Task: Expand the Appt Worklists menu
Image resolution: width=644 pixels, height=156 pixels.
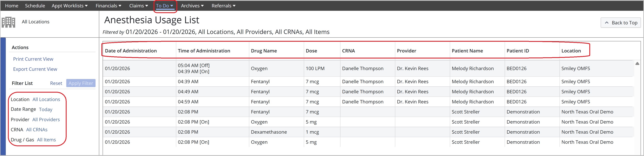Action: click(69, 6)
